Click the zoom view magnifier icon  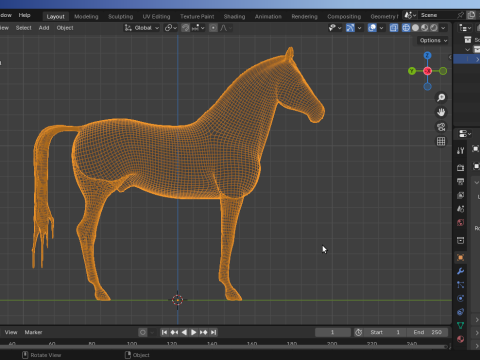(x=441, y=97)
